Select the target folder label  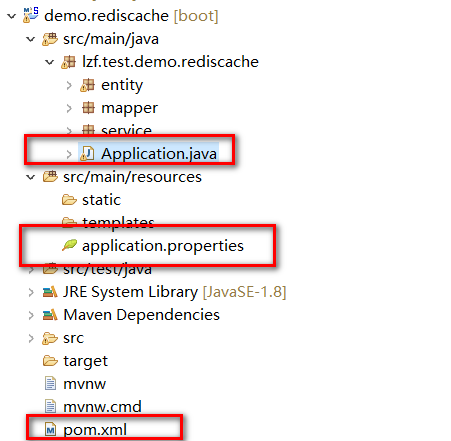point(86,361)
